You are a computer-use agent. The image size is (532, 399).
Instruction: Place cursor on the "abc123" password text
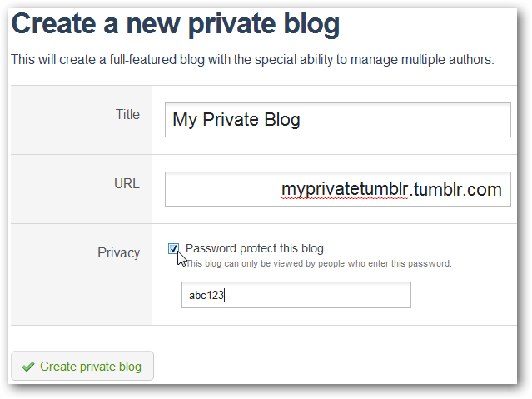point(206,296)
